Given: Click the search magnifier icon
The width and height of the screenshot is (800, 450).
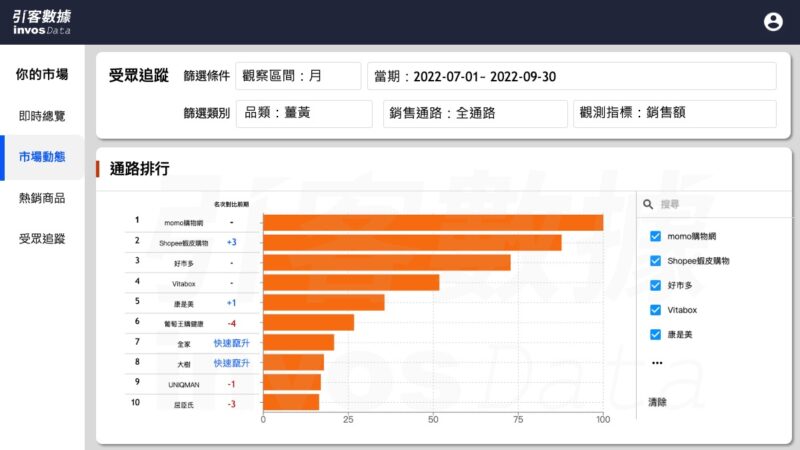Looking at the screenshot, I should [649, 204].
